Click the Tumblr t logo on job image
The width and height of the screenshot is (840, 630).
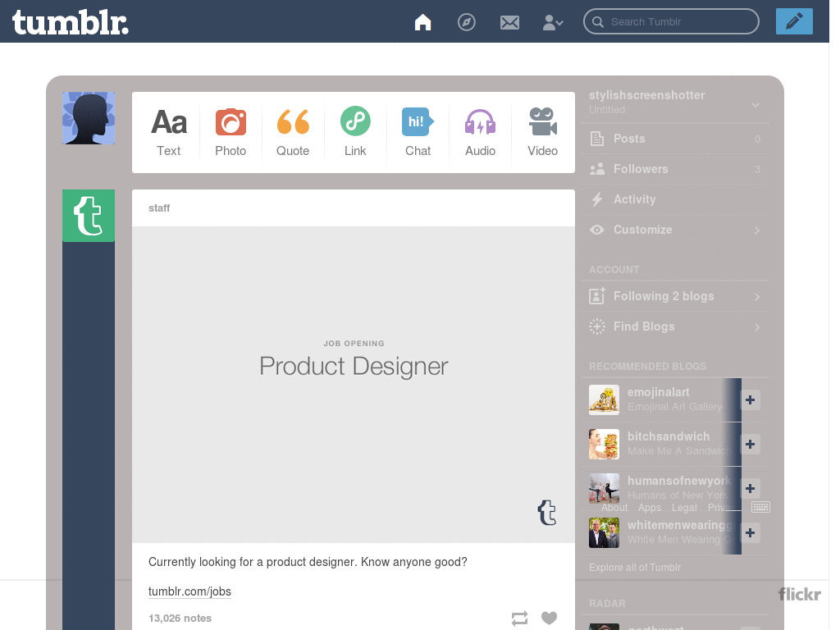[x=547, y=513]
